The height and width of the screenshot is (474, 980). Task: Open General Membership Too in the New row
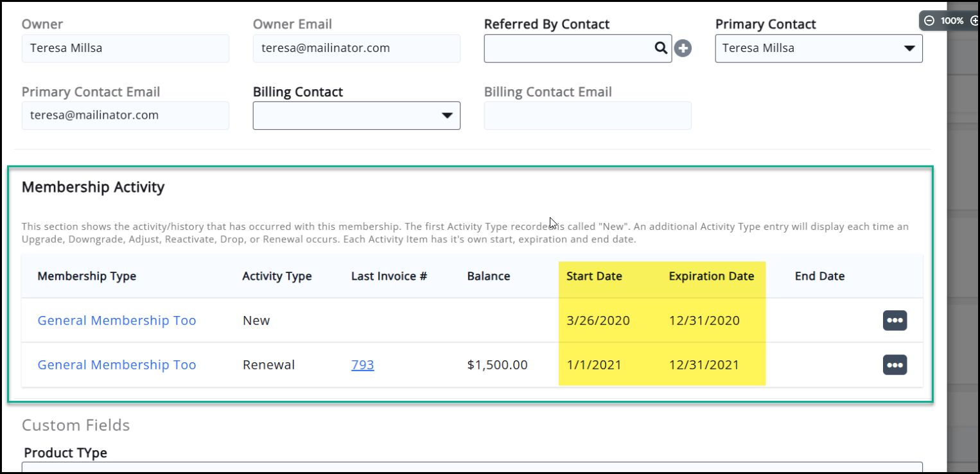(x=117, y=320)
